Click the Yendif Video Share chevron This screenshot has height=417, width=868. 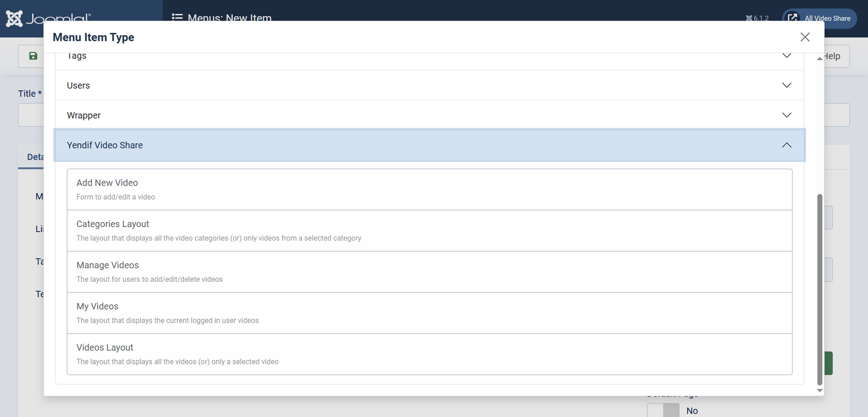tap(787, 145)
